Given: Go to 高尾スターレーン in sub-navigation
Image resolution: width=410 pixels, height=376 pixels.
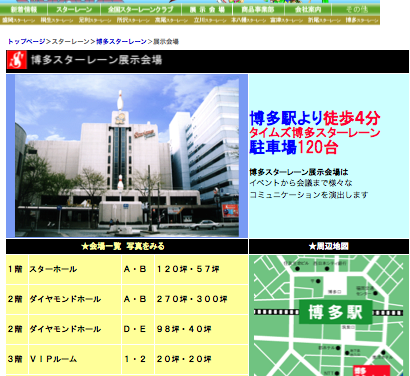Looking at the screenshot, I should (171, 20).
